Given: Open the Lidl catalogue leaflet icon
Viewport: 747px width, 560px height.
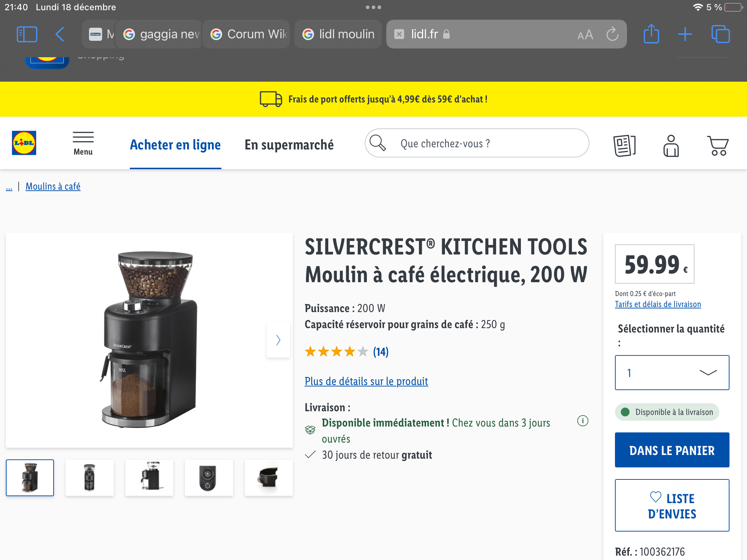Looking at the screenshot, I should pyautogui.click(x=624, y=145).
